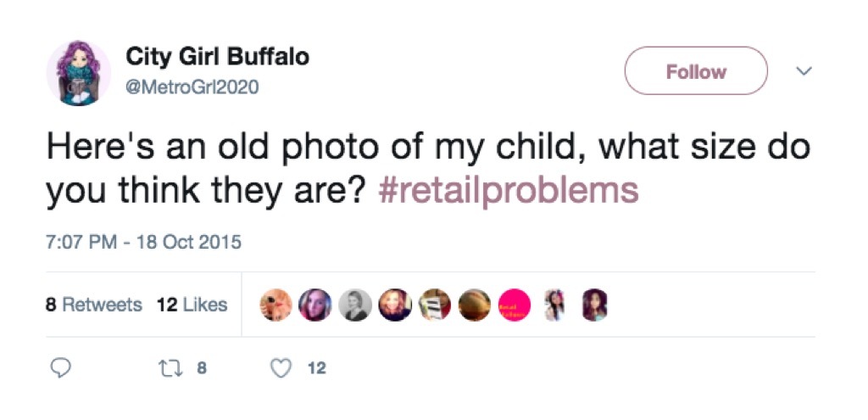
Task: Open City Girl Buffalo's purple-haired profile avatar
Action: click(78, 73)
